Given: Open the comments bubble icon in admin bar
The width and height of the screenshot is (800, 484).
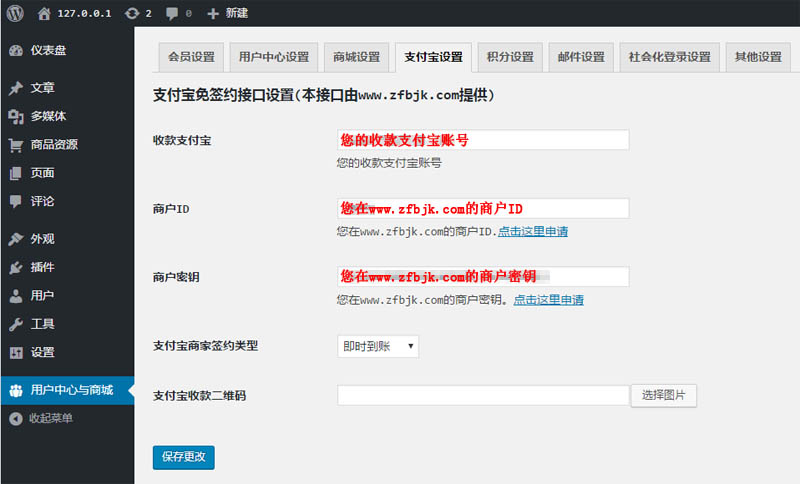Looking at the screenshot, I should [x=172, y=14].
